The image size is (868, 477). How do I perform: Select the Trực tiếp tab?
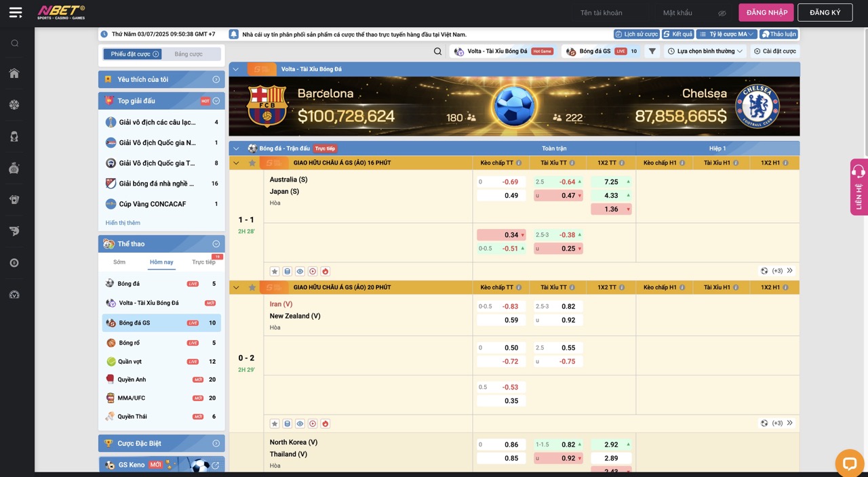point(203,262)
